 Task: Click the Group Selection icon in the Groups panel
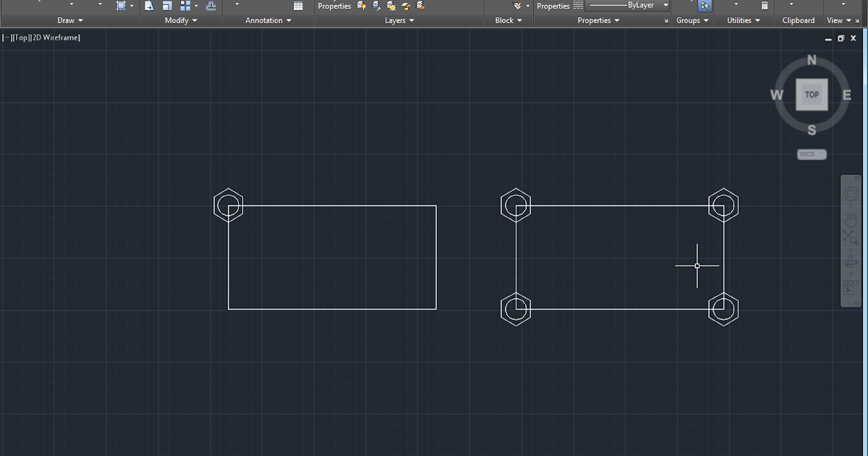coord(704,5)
